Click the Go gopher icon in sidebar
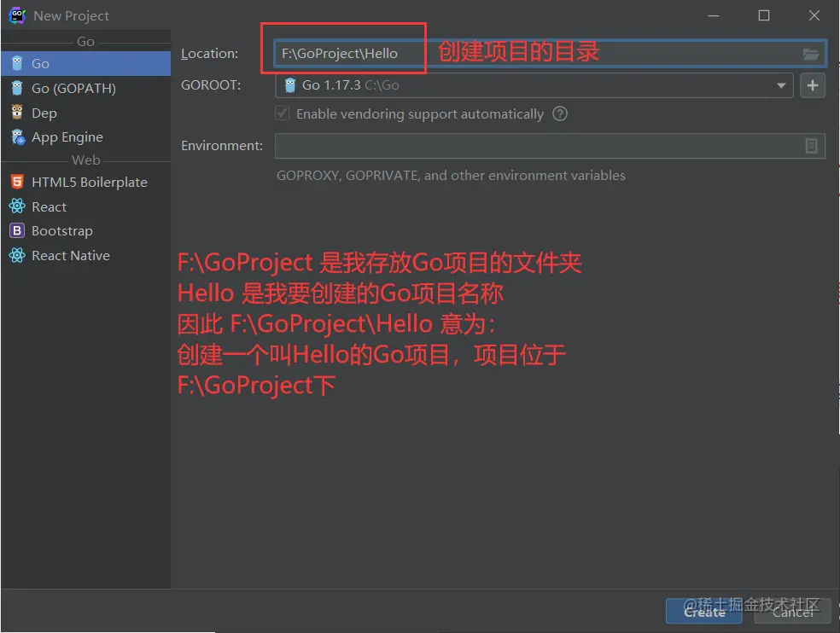Viewport: 840px width, 633px height. click(17, 63)
